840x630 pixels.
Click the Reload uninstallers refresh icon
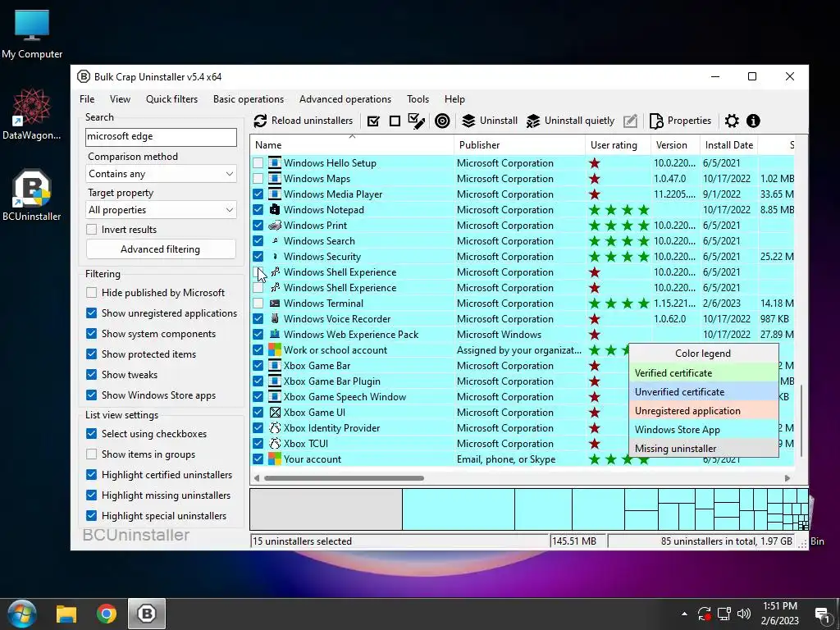[x=260, y=121]
